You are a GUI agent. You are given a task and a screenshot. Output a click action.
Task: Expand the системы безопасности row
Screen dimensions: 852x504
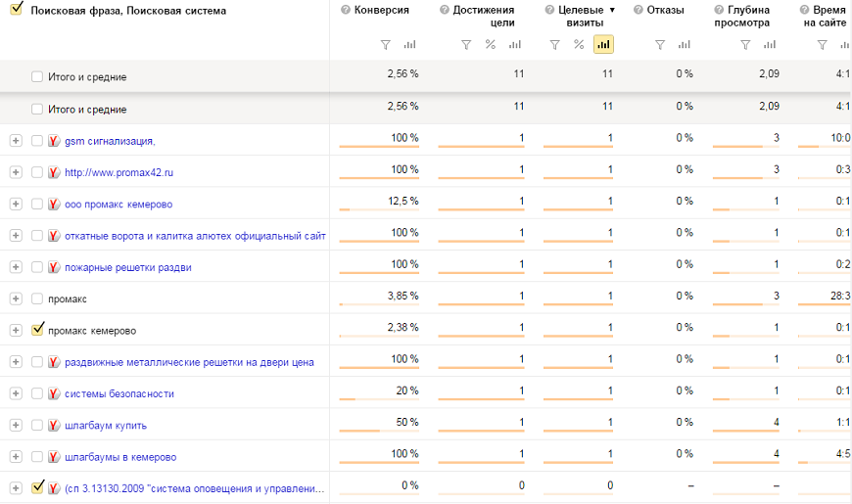[16, 393]
